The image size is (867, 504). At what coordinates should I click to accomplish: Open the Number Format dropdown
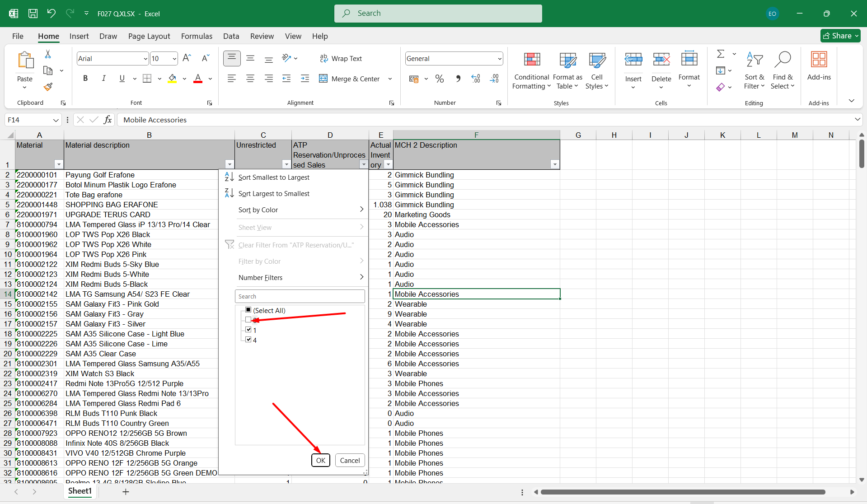click(499, 59)
